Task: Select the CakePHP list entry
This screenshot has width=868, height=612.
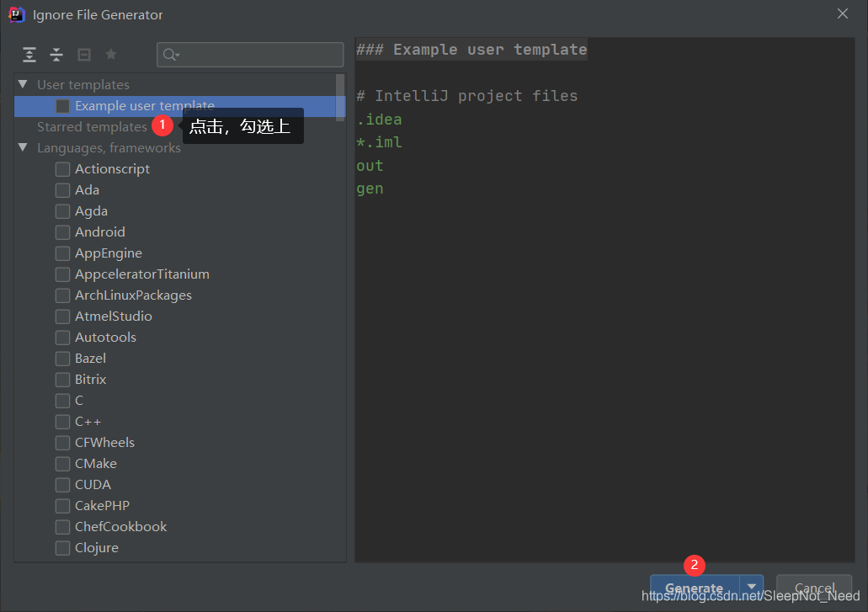Action: [103, 505]
